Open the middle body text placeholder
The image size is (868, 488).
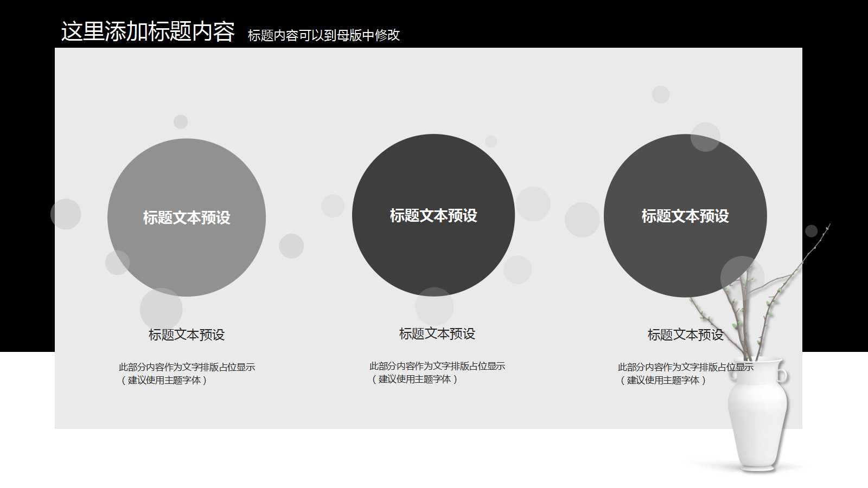(x=437, y=373)
